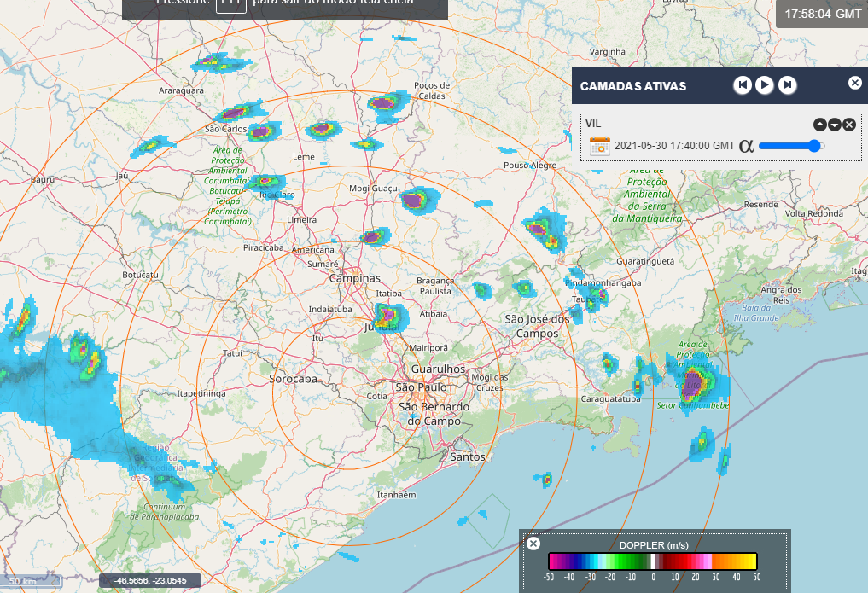
Task: Click the 2021-05-30 17:40:00 GMT timestamp
Action: point(674,146)
